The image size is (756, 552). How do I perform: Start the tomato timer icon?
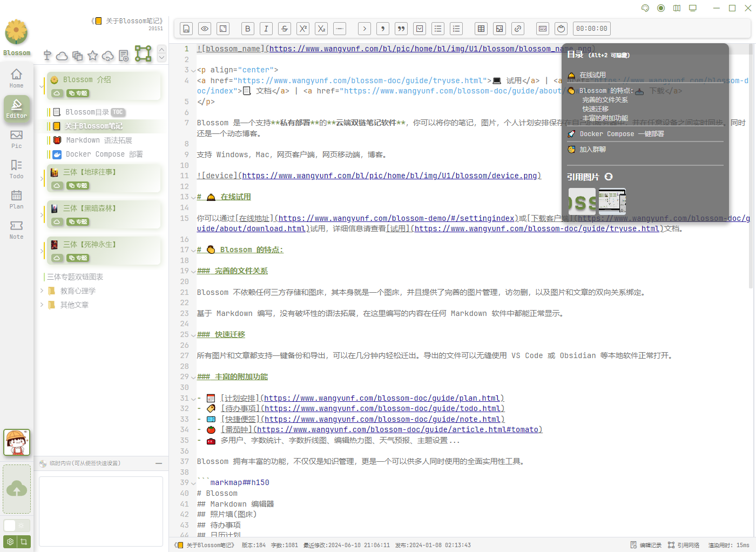[561, 29]
